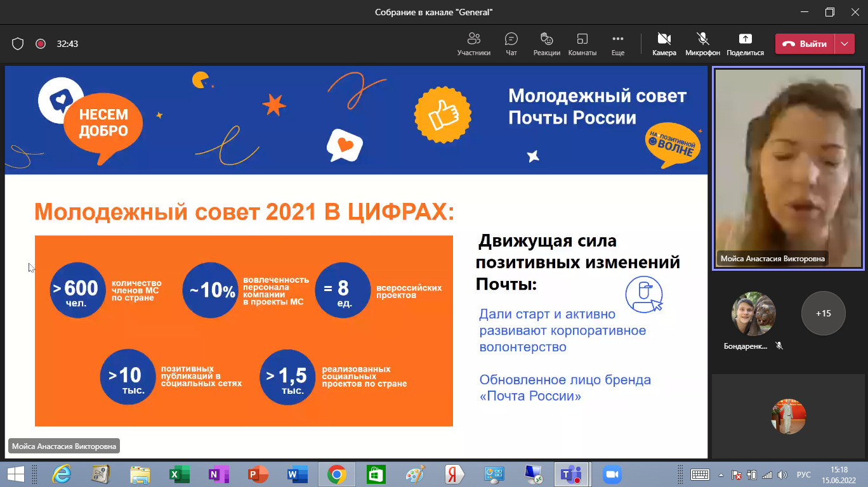Open the meeting Chat
The image size is (868, 487).
511,44
